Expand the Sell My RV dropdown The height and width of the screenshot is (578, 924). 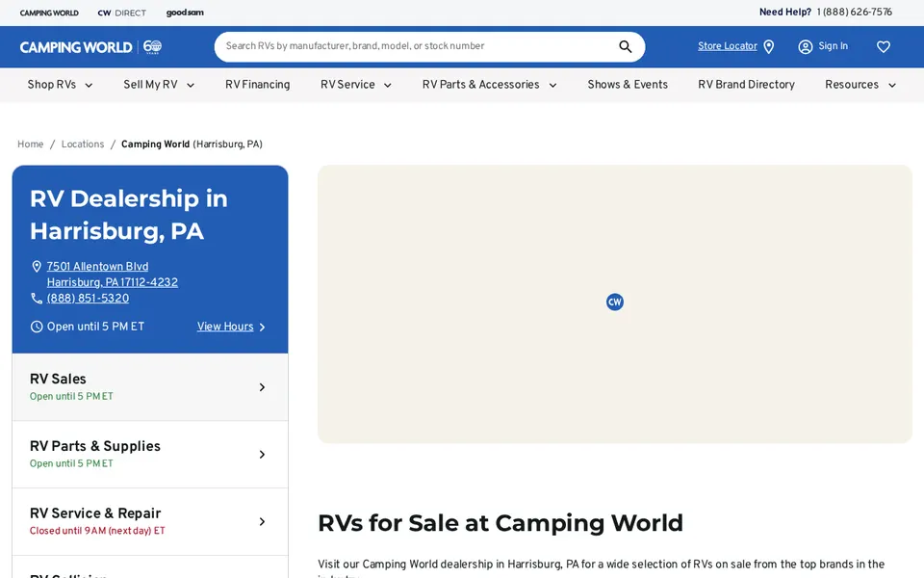pos(159,85)
